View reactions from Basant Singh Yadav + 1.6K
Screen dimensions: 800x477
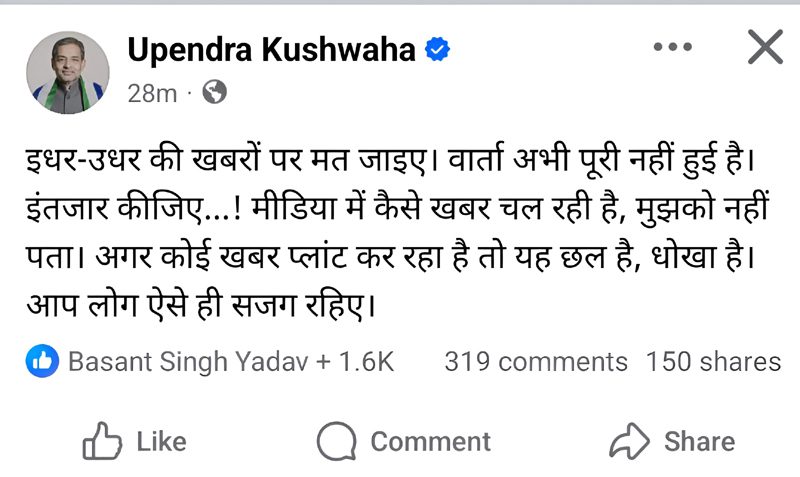(x=230, y=362)
